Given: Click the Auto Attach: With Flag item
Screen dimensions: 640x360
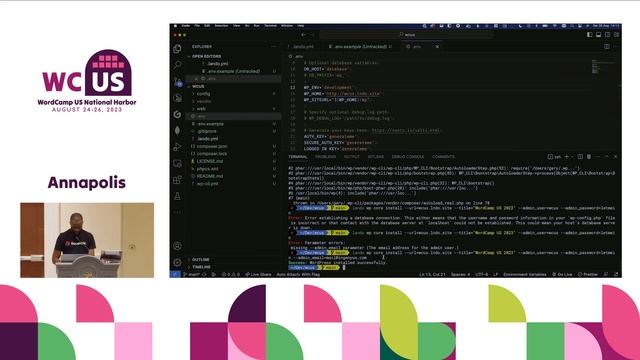Looking at the screenshot, I should 298,274.
